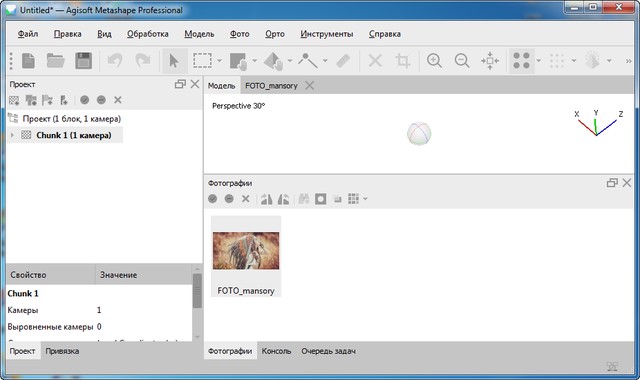The width and height of the screenshot is (640, 380).
Task: Select the Draw polyline tool
Action: [308, 61]
